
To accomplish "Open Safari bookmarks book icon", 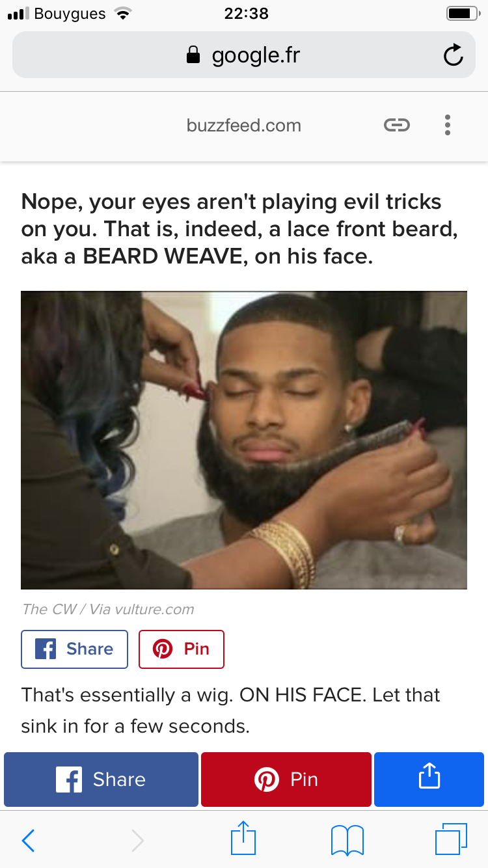I will (x=347, y=841).
